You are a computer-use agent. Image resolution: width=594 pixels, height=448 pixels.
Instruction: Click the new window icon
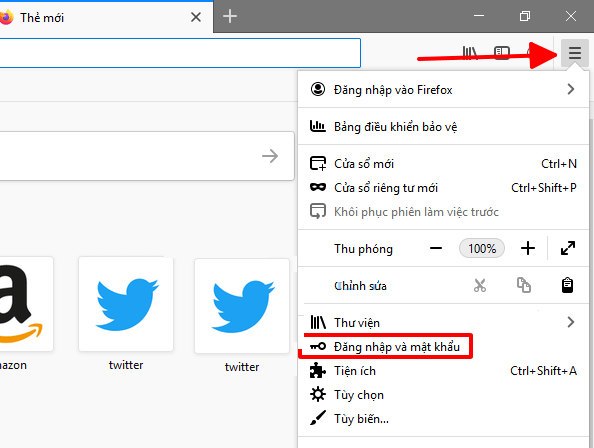pyautogui.click(x=318, y=164)
